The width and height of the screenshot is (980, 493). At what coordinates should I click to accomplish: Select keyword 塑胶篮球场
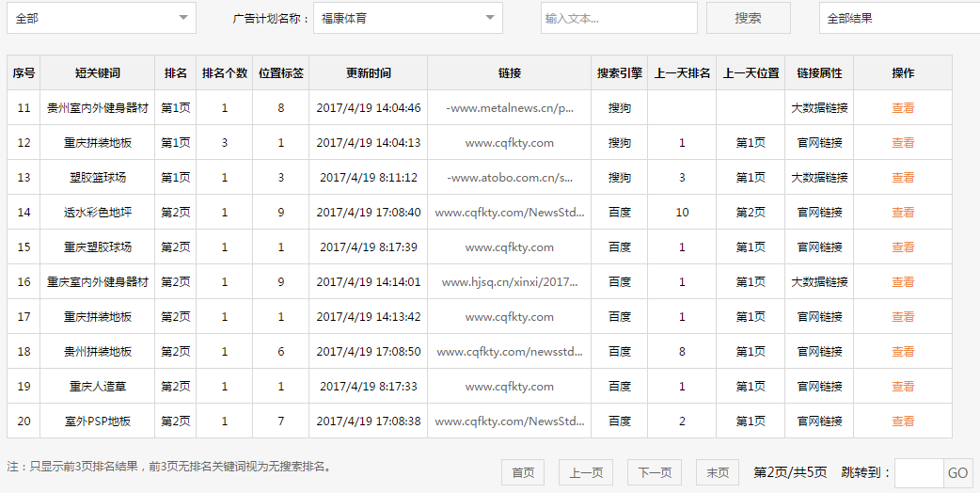pyautogui.click(x=98, y=178)
